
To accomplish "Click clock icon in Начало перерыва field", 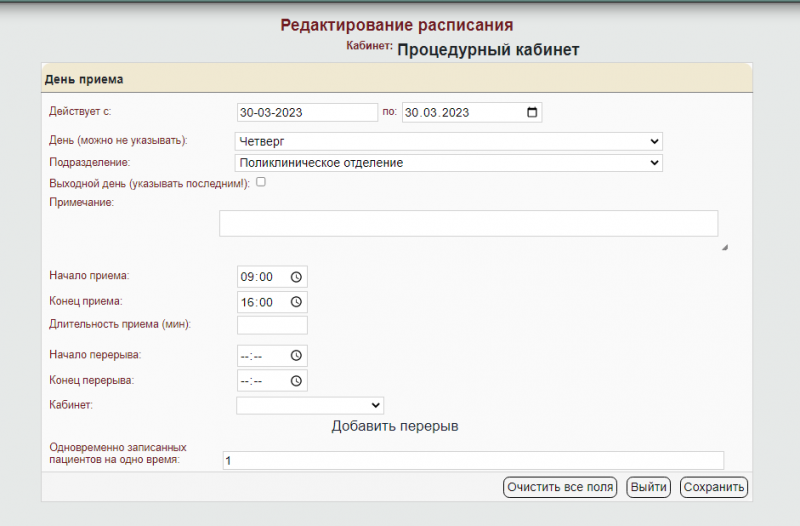I will (x=296, y=355).
